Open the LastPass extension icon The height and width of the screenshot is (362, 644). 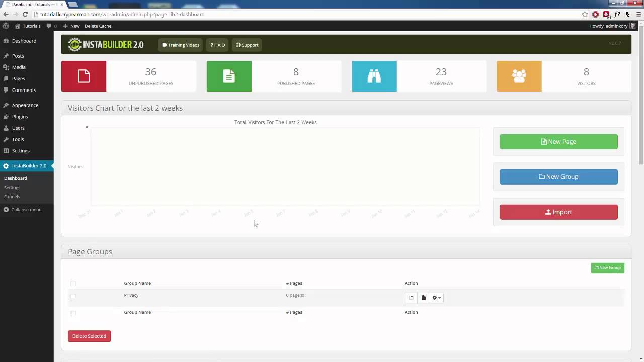(x=606, y=14)
